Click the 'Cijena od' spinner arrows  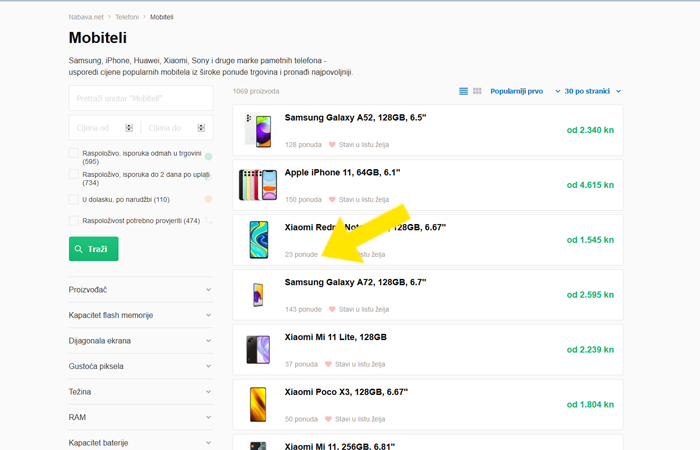click(129, 128)
